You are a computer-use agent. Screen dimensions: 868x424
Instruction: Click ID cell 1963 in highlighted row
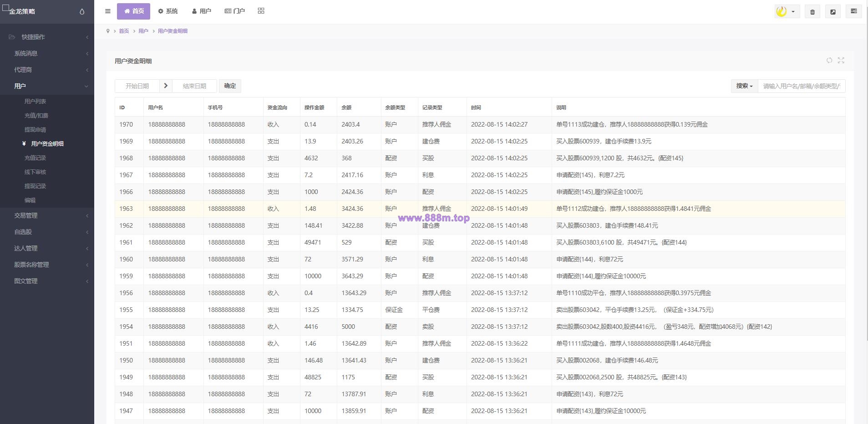pos(126,209)
